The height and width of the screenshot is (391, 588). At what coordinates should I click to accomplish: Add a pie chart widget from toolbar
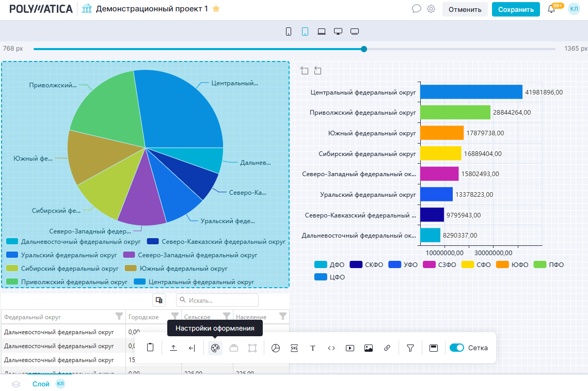pyautogui.click(x=276, y=348)
